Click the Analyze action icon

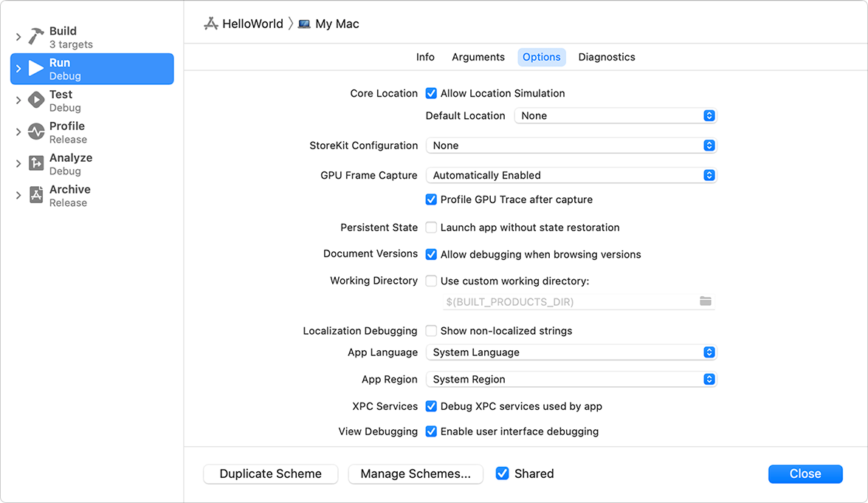(36, 164)
